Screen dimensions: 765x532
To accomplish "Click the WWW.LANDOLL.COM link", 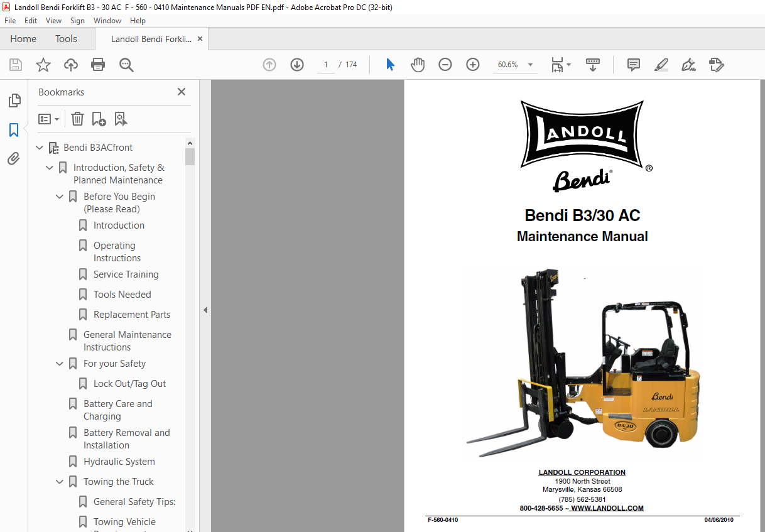I will (607, 509).
